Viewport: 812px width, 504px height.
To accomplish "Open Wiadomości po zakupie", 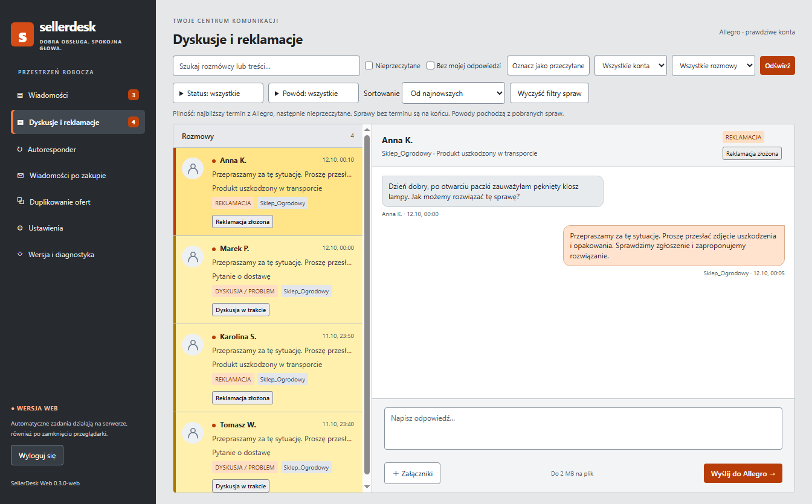I will click(78, 176).
